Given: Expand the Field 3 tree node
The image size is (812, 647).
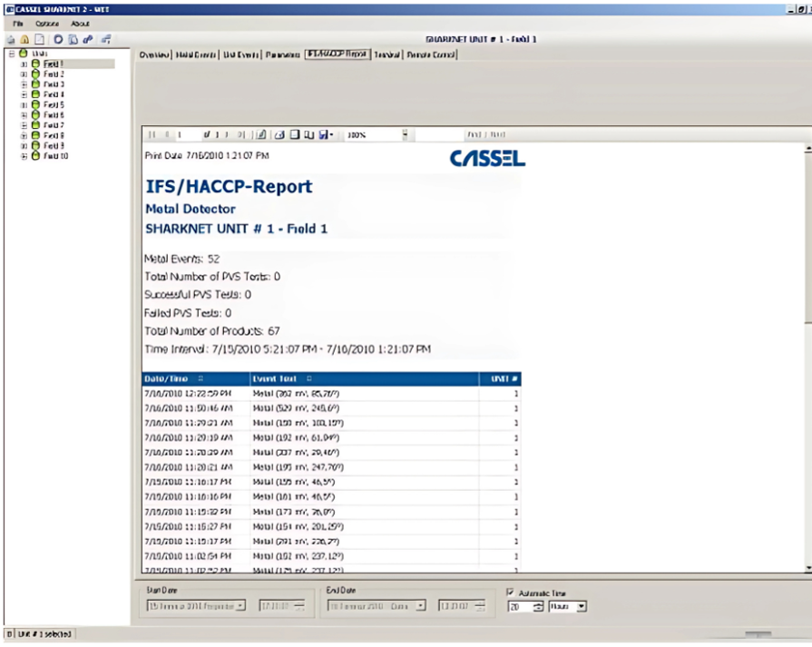Looking at the screenshot, I should pos(24,84).
